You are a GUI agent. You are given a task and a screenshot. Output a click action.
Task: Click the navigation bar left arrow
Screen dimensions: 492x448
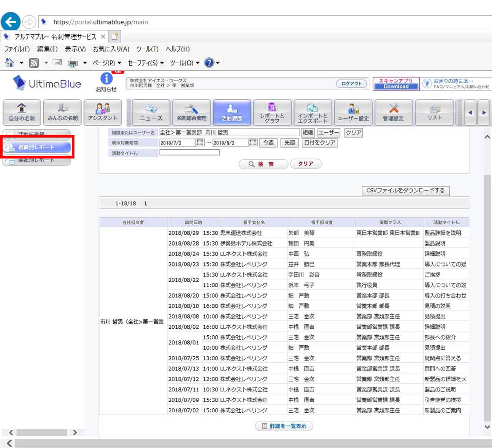coord(470,113)
